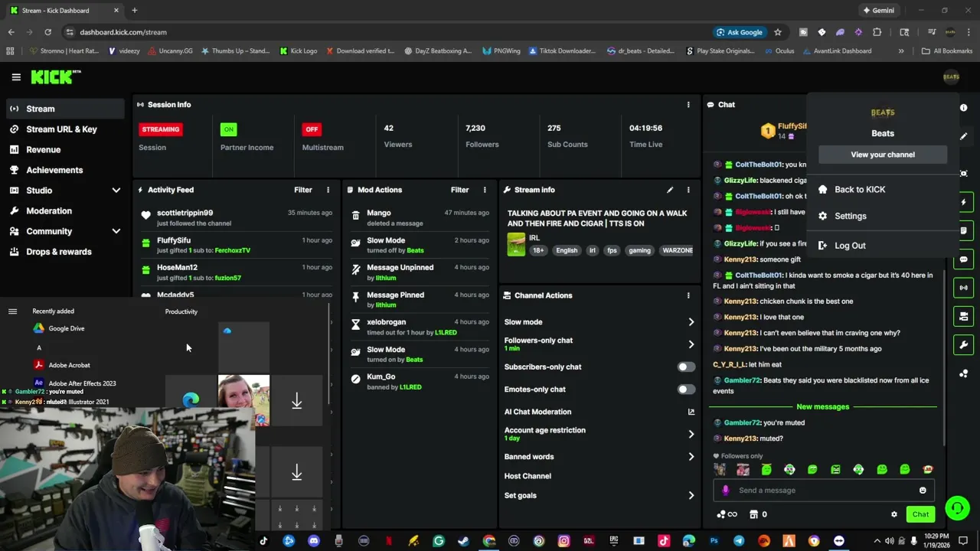Open AI Chat Moderation external link icon
The width and height of the screenshot is (980, 551).
pyautogui.click(x=691, y=412)
